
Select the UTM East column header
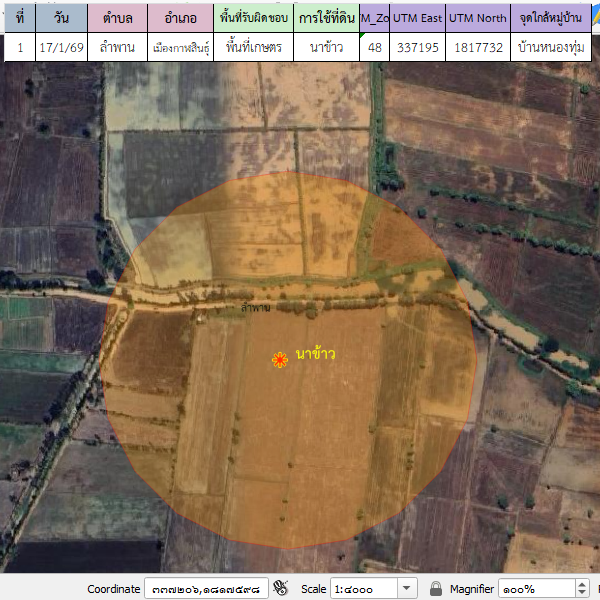coord(417,18)
